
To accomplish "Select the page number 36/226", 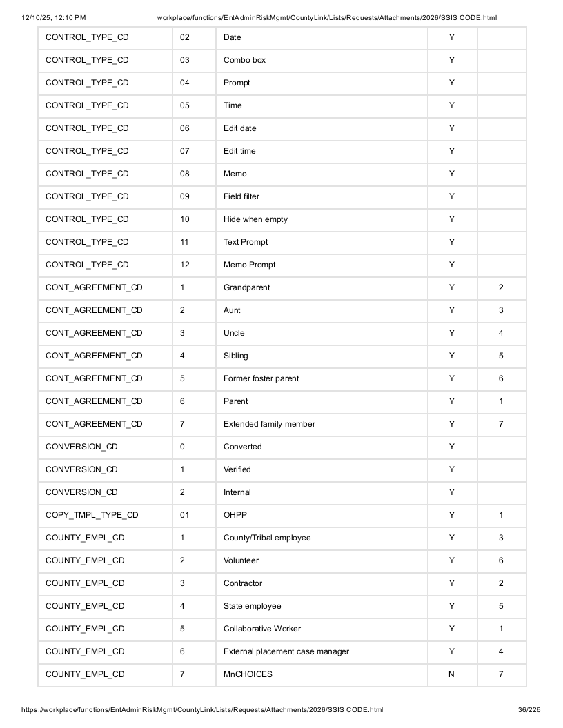I will 529,710.
